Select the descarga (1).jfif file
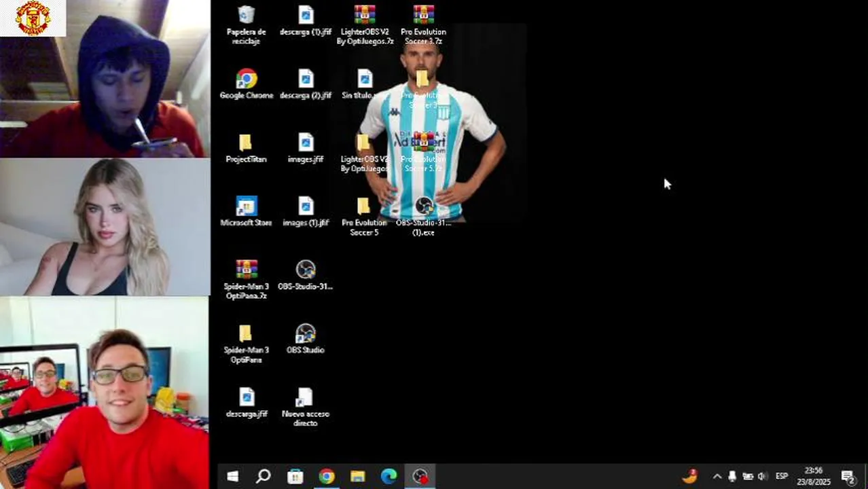Viewport: 868px width, 489px height. point(305,21)
